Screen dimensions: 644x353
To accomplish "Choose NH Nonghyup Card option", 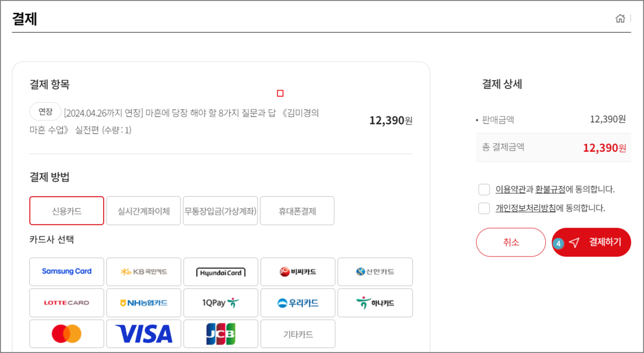I will (144, 303).
